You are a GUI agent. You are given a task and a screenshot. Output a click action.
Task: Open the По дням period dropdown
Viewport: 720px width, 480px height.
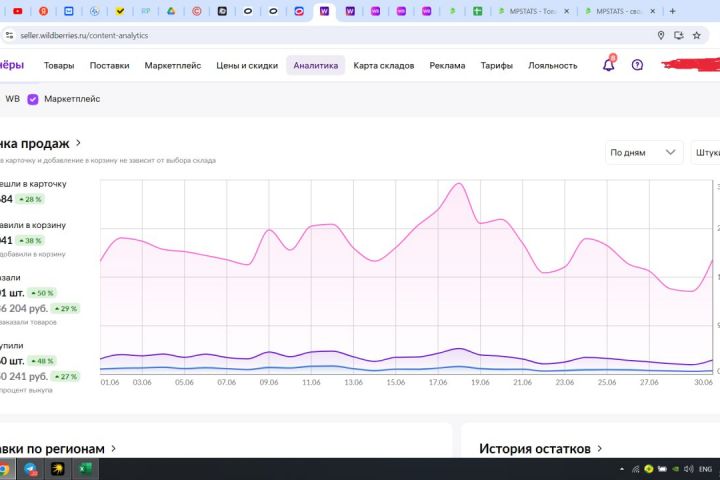(x=643, y=152)
